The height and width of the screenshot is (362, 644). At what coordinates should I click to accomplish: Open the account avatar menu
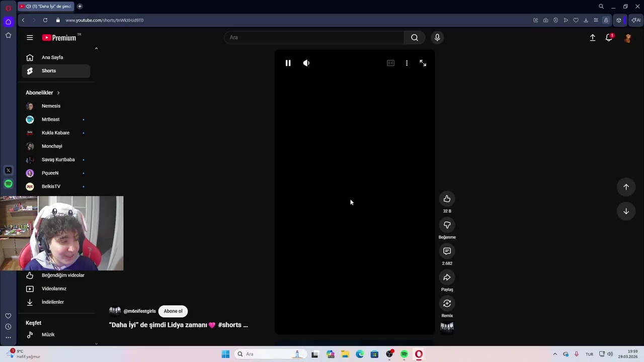[x=627, y=38]
